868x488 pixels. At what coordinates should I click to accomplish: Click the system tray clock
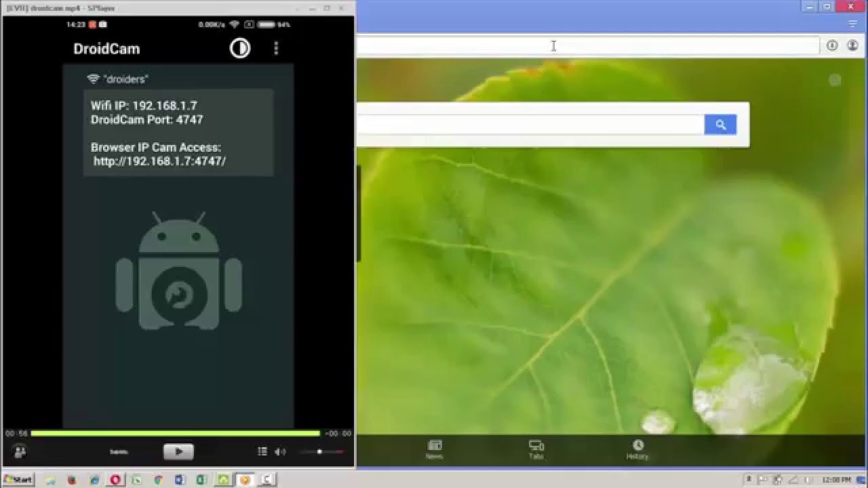tap(837, 480)
